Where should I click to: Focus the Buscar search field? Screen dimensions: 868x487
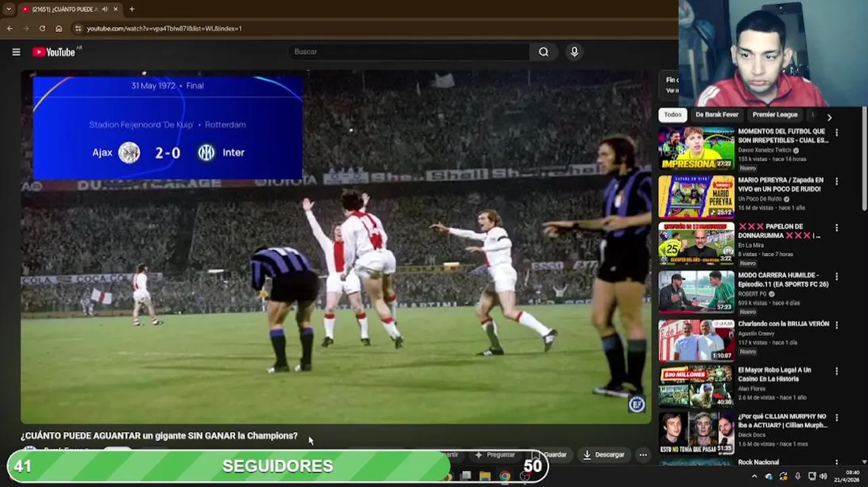[x=408, y=51]
